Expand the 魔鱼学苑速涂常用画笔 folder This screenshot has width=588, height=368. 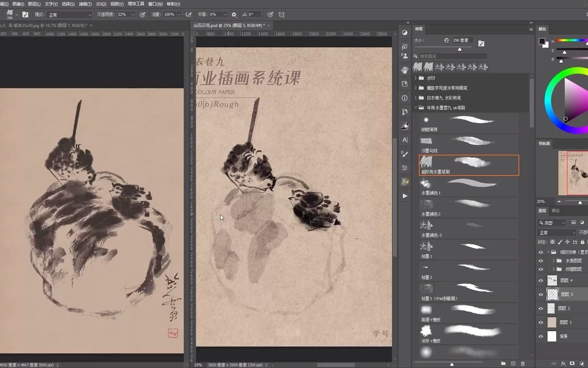coord(415,88)
